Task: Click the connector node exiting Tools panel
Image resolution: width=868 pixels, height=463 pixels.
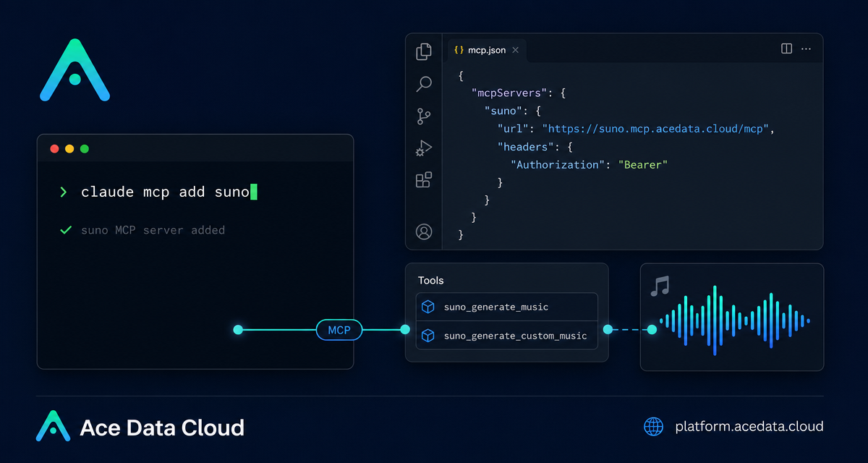Action: pyautogui.click(x=608, y=329)
